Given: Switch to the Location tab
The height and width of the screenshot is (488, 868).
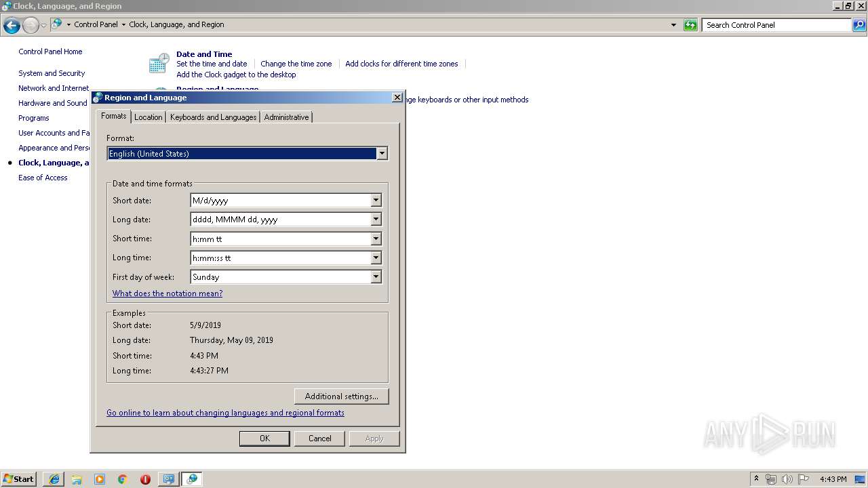Looking at the screenshot, I should [x=148, y=117].
